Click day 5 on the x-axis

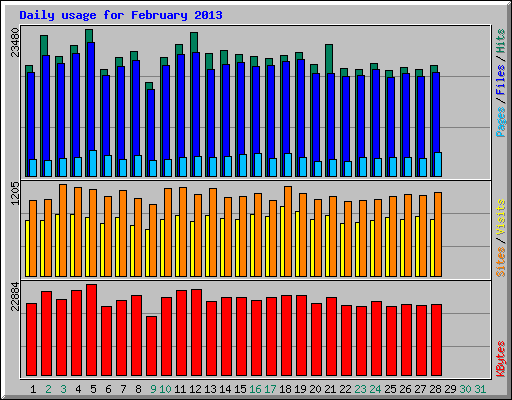[x=93, y=389]
